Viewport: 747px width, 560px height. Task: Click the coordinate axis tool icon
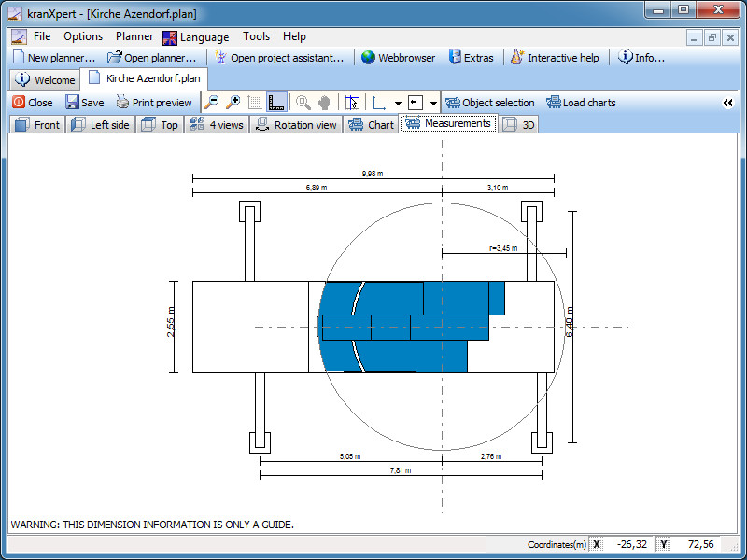(x=379, y=103)
